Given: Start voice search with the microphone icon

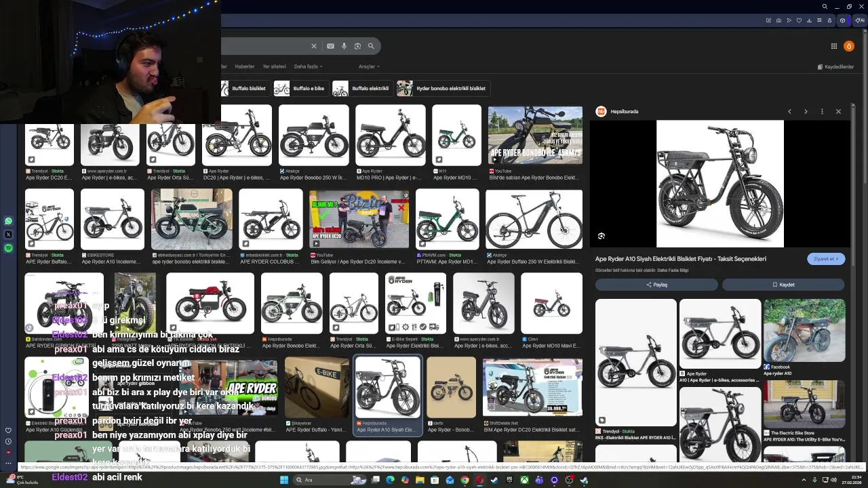Looking at the screenshot, I should coord(344,46).
